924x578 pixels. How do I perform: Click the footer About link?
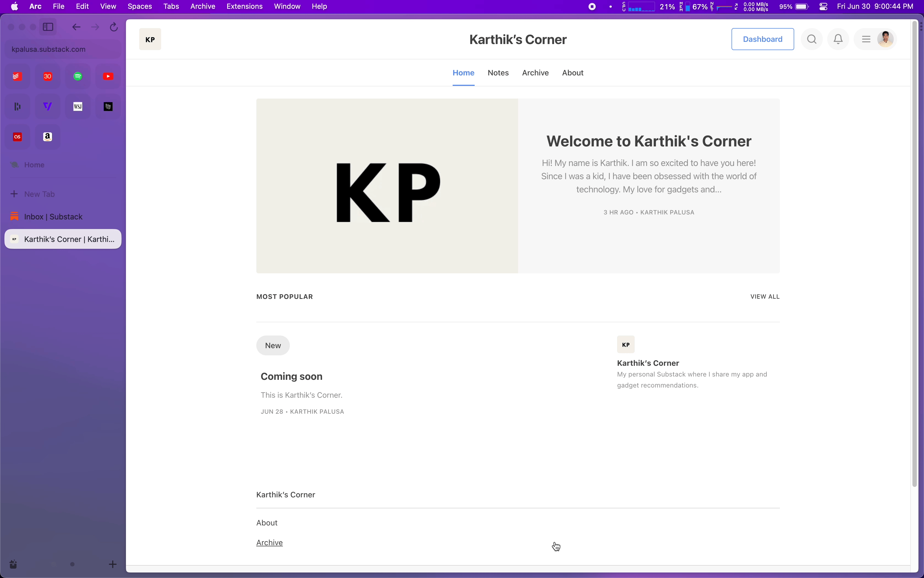coord(267,523)
